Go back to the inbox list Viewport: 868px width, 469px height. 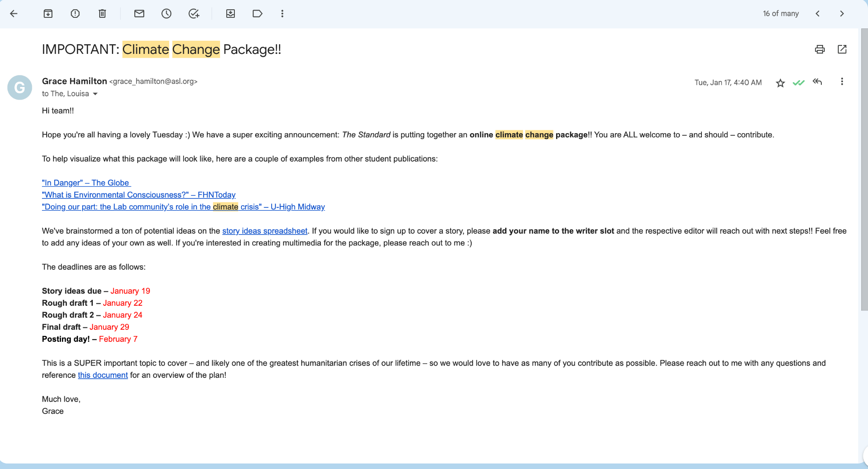point(14,14)
